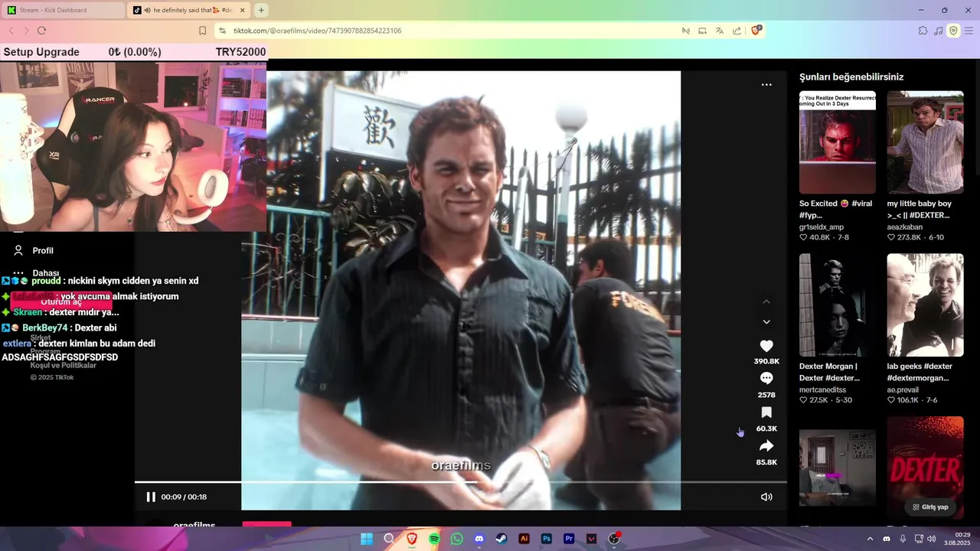
Task: Bookmark this page in the toolbar
Action: (x=202, y=31)
